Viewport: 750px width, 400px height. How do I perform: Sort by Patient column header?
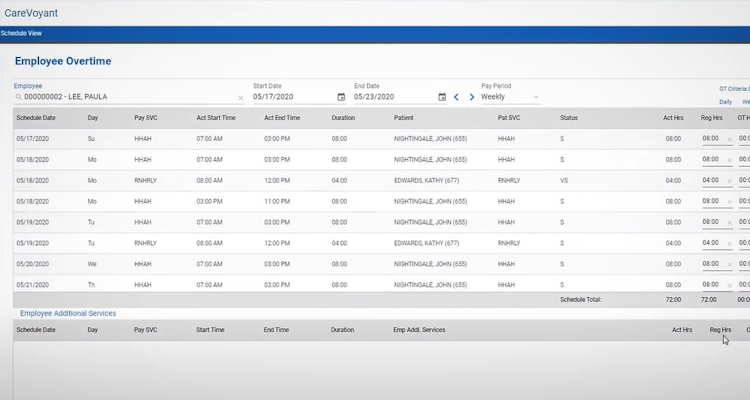(404, 118)
